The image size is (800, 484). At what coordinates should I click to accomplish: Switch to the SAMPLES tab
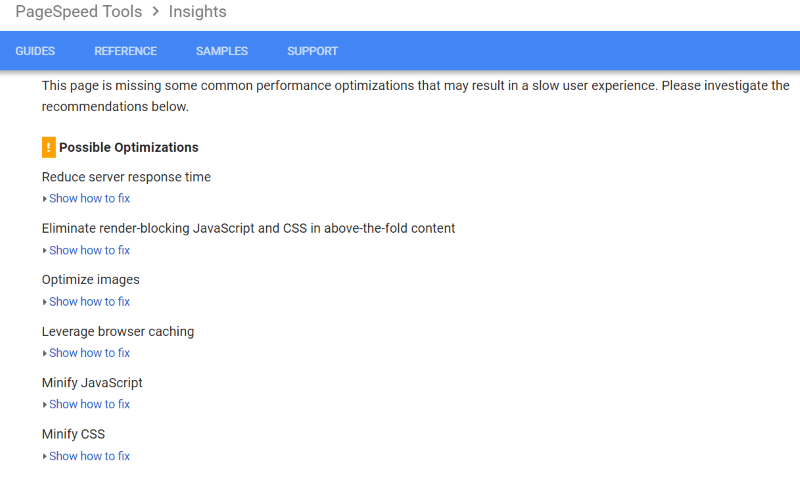click(x=222, y=51)
